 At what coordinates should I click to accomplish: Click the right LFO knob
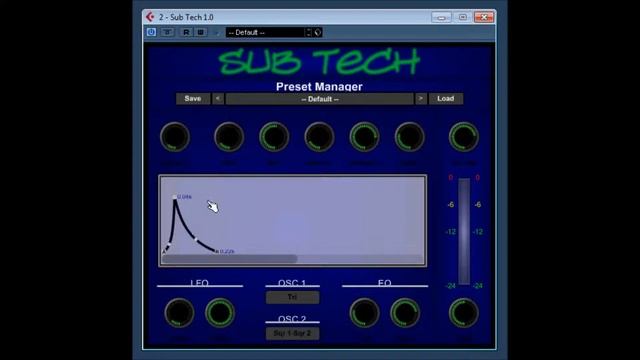pyautogui.click(x=220, y=313)
